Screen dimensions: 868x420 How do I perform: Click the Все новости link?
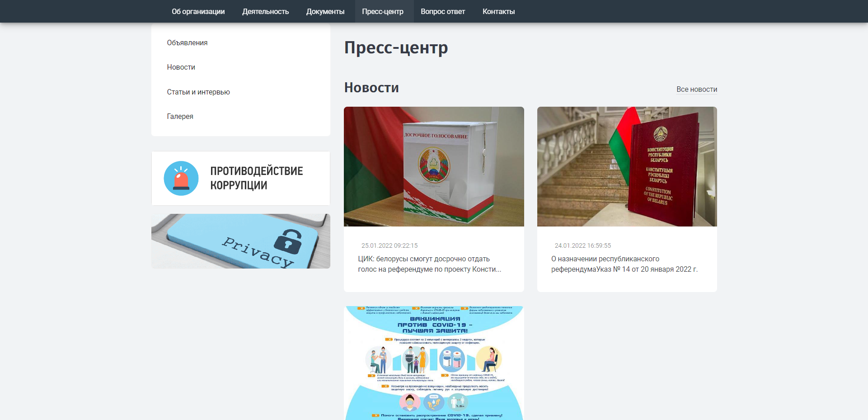pos(697,89)
